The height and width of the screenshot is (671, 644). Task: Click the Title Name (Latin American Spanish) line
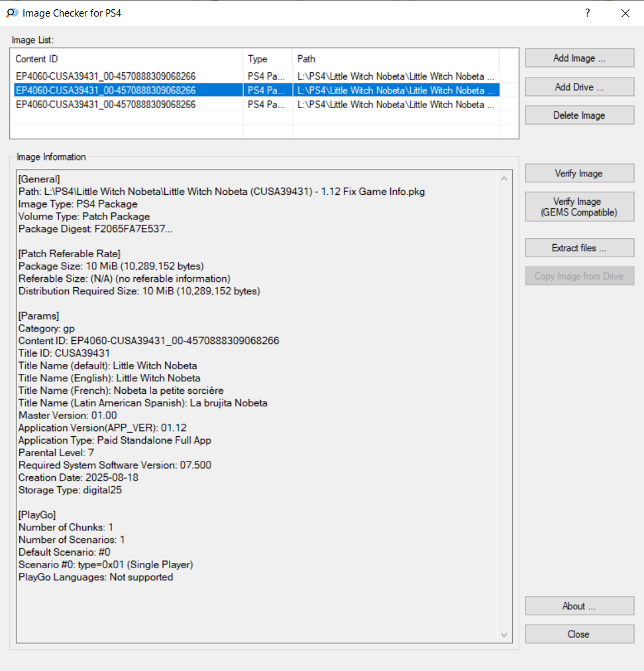click(x=143, y=402)
